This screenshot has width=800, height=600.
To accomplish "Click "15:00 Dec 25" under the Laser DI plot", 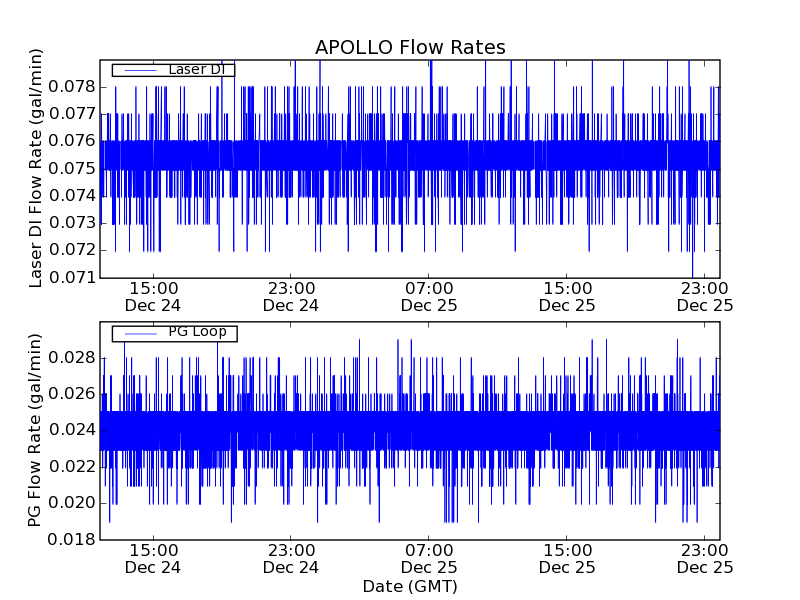I will [567, 297].
